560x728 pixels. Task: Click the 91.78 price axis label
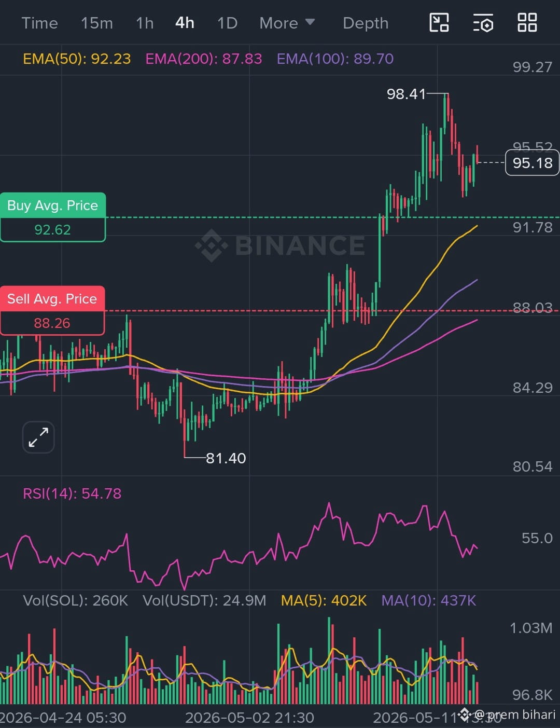(x=533, y=227)
